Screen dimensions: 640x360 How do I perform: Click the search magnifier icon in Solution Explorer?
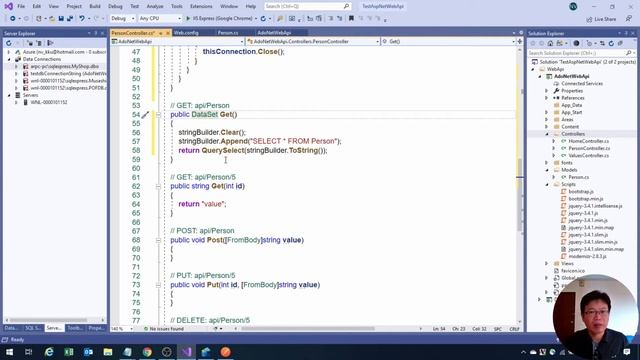[629, 53]
